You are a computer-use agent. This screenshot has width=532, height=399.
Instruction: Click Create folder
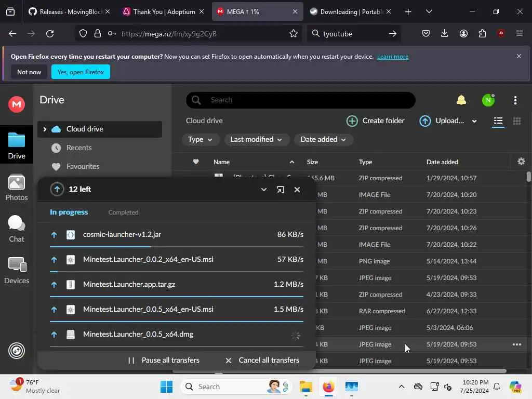coord(376,121)
